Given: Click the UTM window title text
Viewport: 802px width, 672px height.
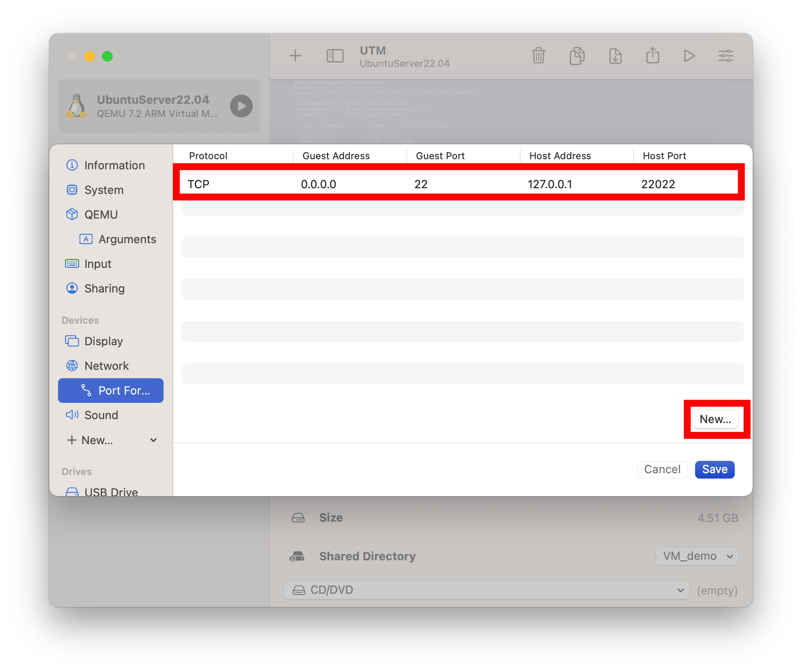Looking at the screenshot, I should 372,51.
